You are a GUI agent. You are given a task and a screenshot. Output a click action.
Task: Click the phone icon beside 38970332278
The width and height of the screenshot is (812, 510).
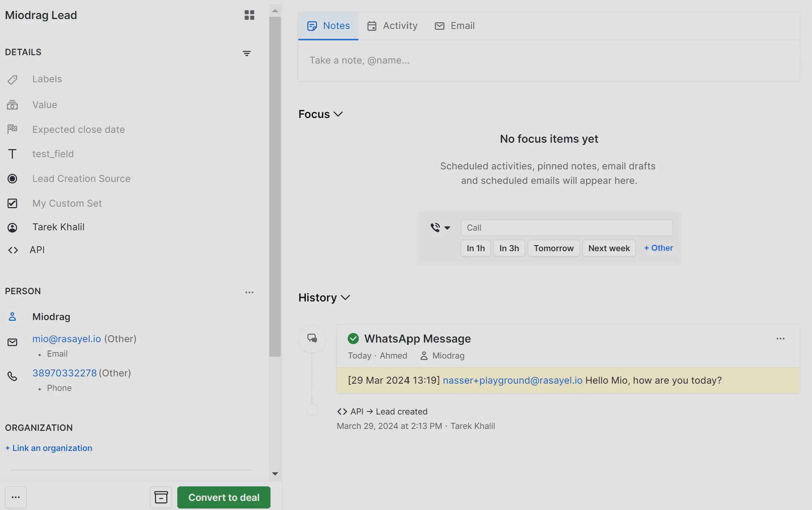12,376
